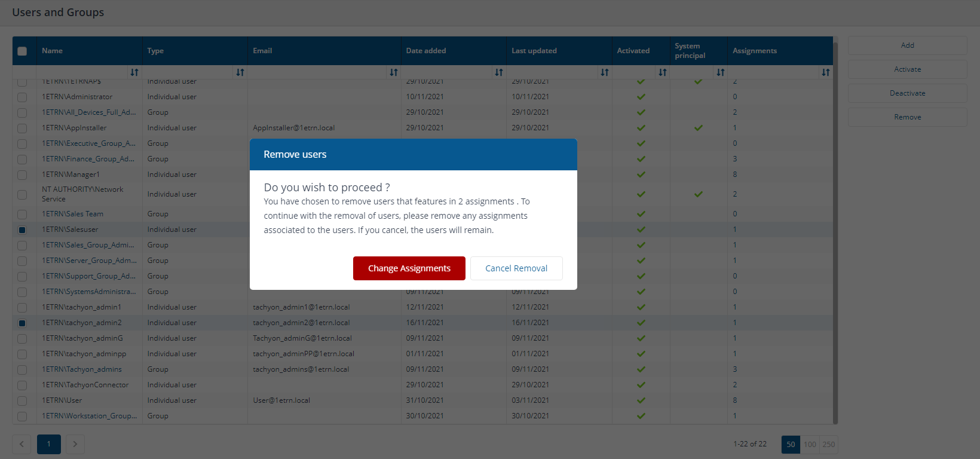Toggle the select-all checkbox in header

point(22,51)
